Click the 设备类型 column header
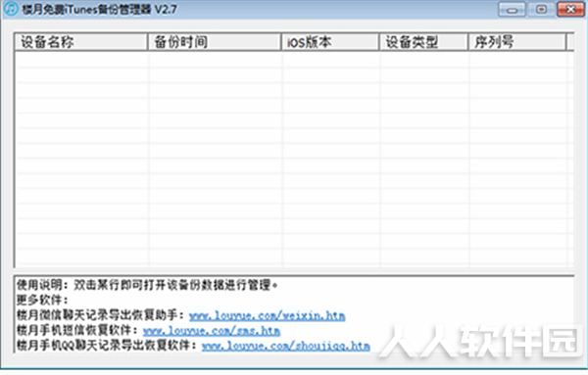 (x=423, y=42)
